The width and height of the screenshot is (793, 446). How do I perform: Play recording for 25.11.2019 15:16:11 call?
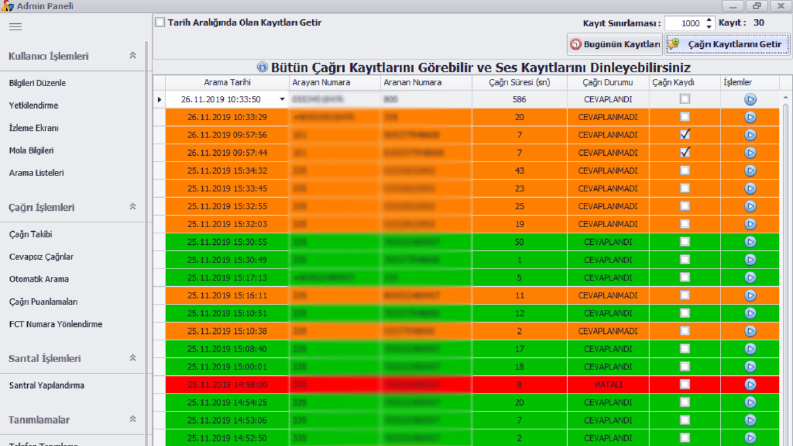(750, 295)
